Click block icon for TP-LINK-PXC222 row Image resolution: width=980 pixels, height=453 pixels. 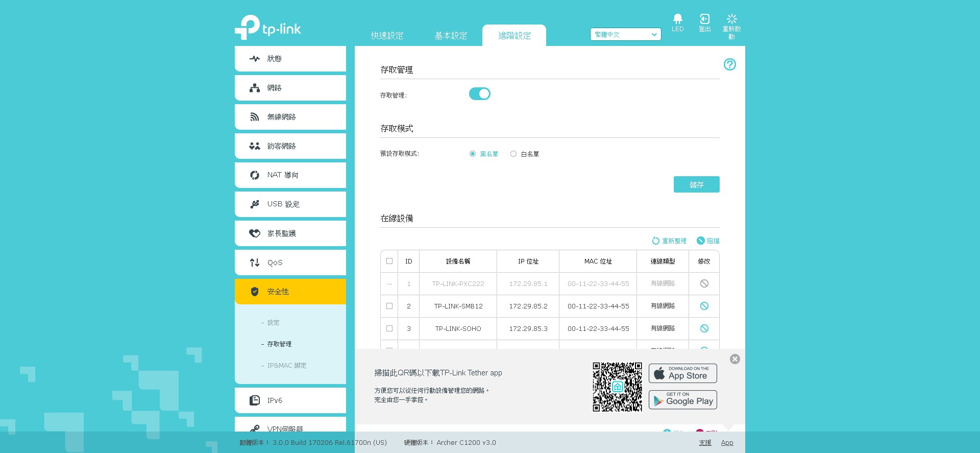pos(704,283)
